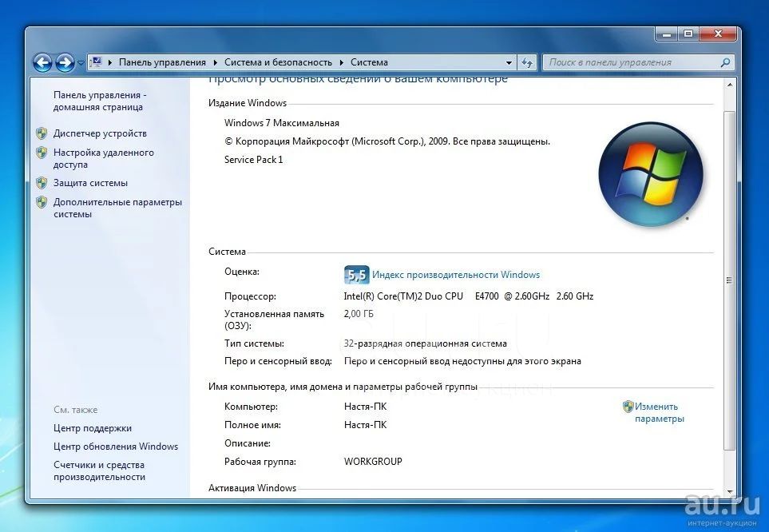Click Перо и сенсорный ввод недоступны для этого экрана
Image resolution: width=769 pixels, height=532 pixels.
click(462, 361)
